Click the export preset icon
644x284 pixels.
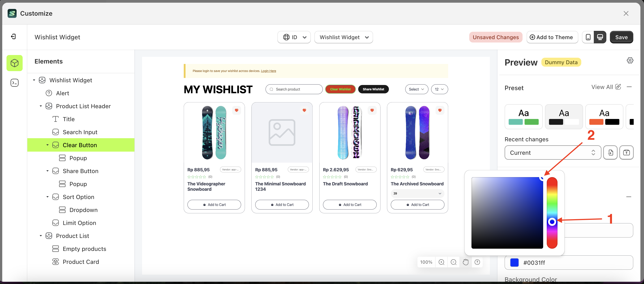[x=626, y=153]
